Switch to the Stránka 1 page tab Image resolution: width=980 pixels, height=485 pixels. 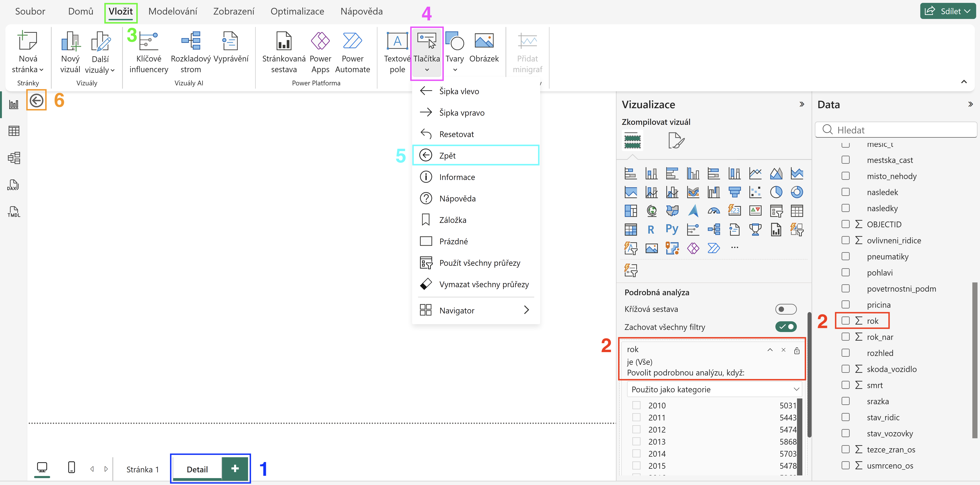click(142, 469)
